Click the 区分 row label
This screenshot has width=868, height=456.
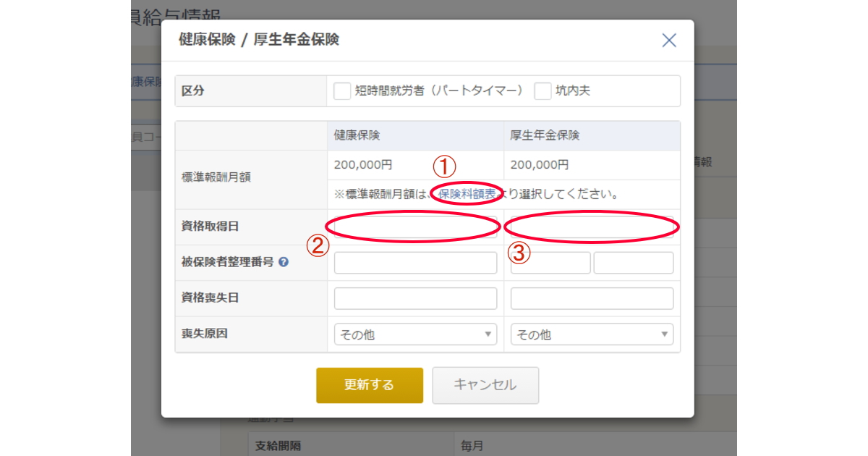192,91
